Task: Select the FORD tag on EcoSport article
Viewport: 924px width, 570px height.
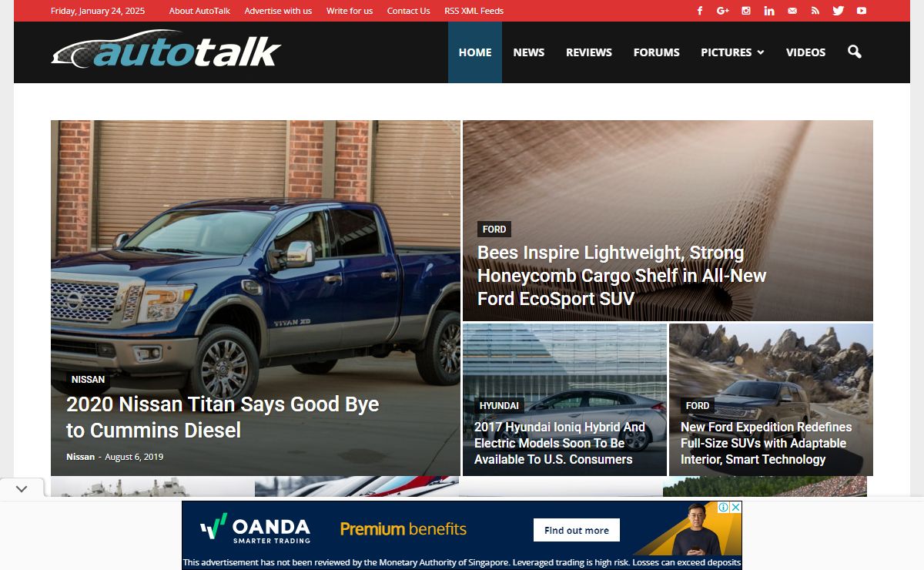Action: tap(494, 230)
